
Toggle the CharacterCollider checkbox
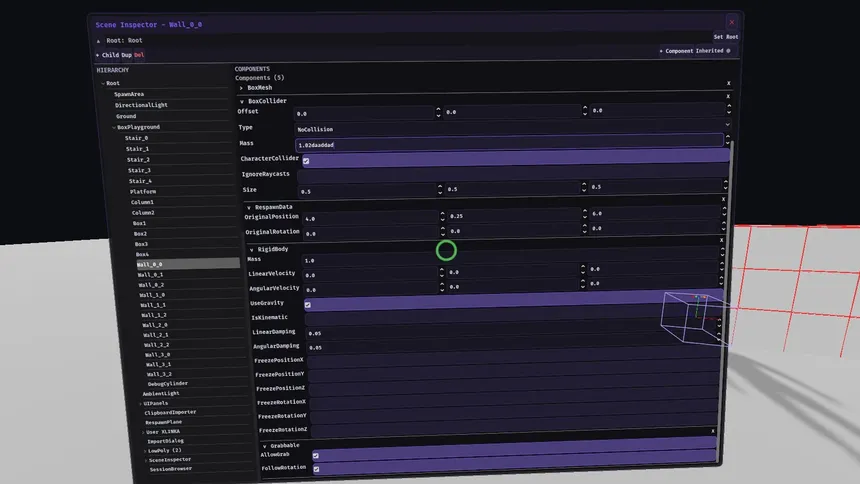pyautogui.click(x=306, y=160)
